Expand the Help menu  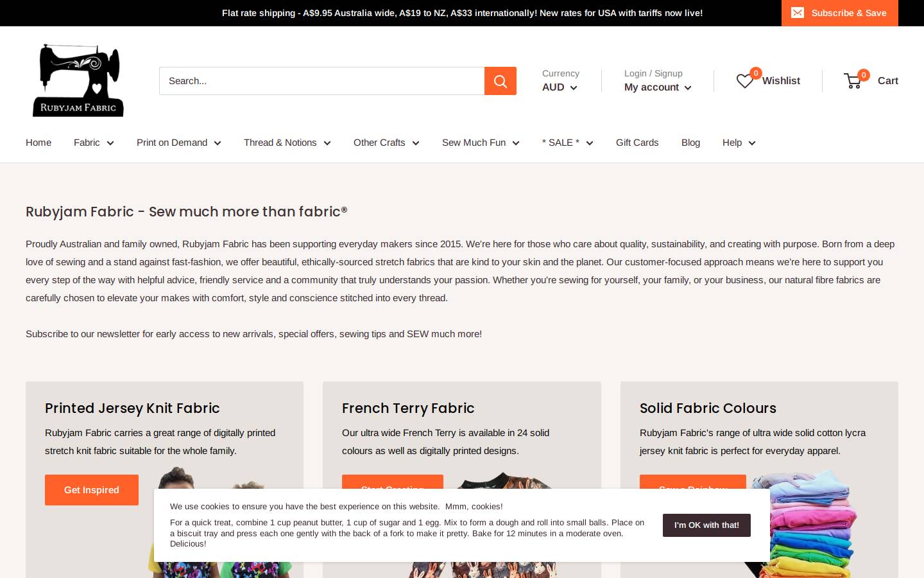[x=739, y=143]
